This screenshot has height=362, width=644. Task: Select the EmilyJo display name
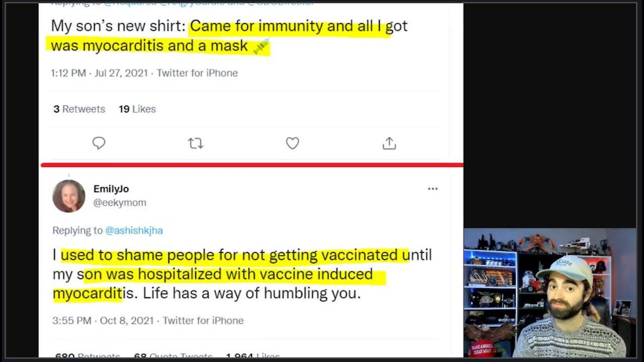(111, 189)
